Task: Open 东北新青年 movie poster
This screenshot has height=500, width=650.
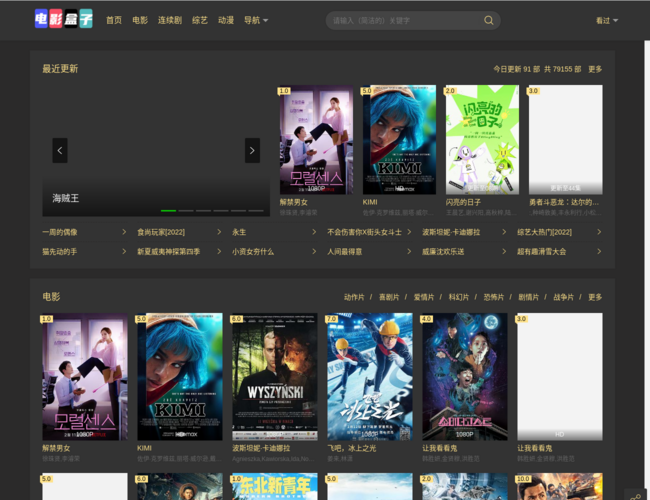Action: [x=275, y=486]
